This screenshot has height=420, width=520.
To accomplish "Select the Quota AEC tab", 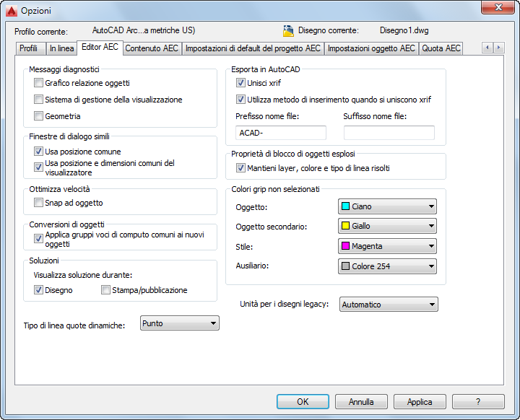I will tap(441, 48).
